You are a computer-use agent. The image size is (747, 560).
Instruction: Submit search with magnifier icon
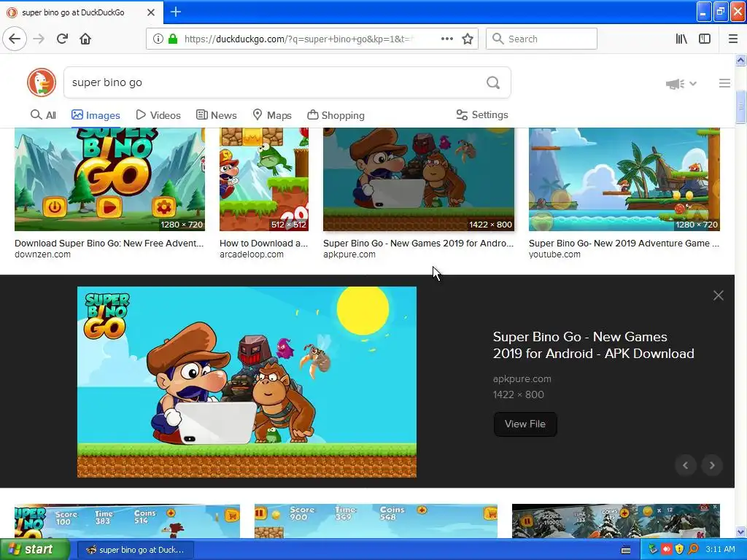[x=493, y=83]
